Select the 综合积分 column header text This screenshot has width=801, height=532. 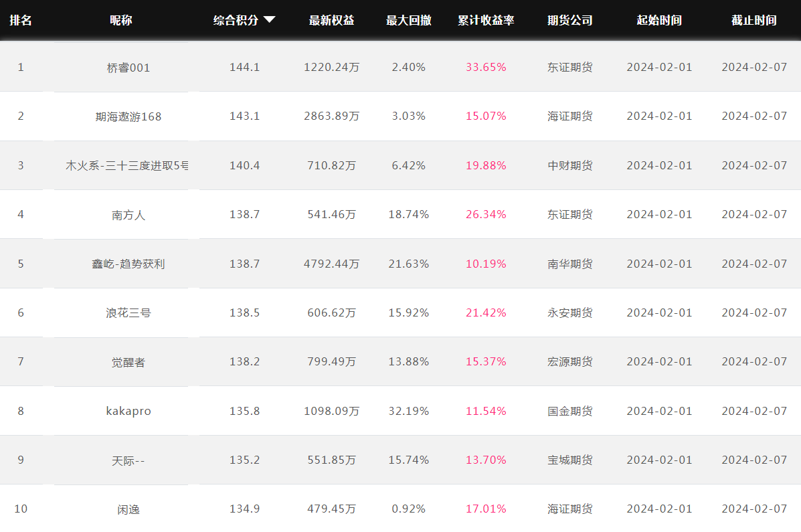pyautogui.click(x=236, y=20)
